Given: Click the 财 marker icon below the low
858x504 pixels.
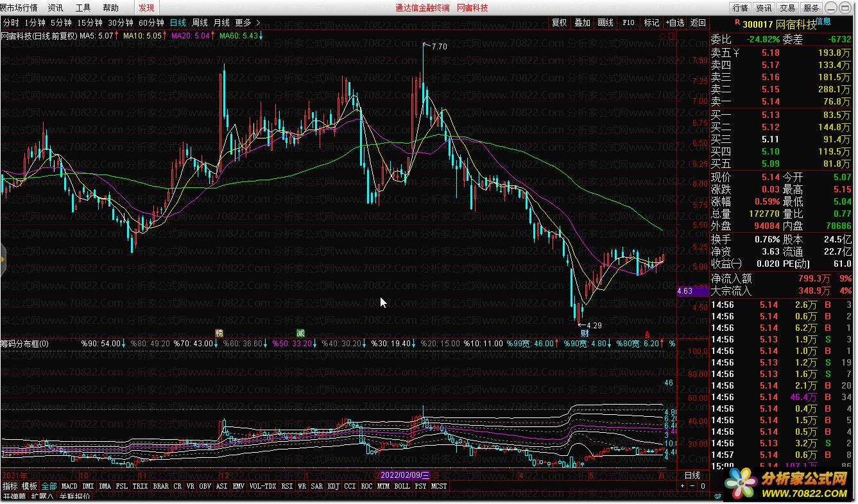Looking at the screenshot, I should click(x=585, y=333).
